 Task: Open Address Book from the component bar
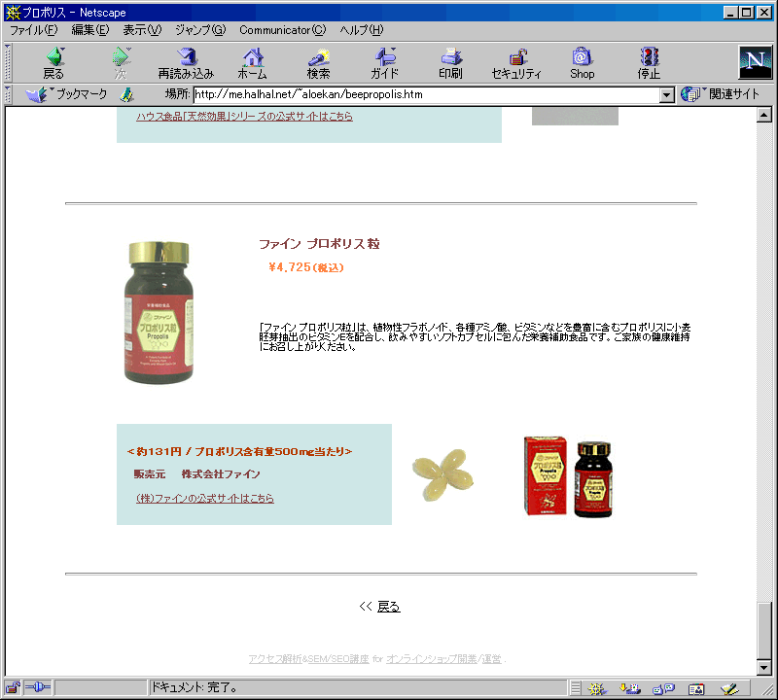tap(696, 688)
